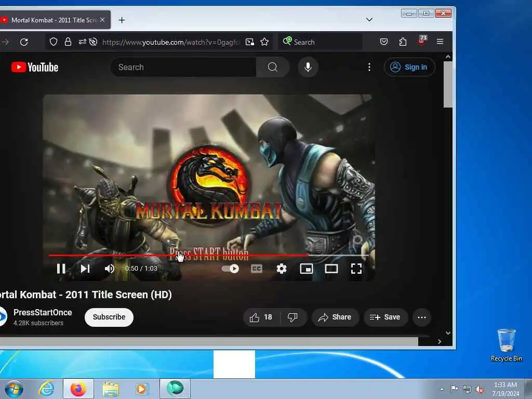Click the 4.28K subscribers text

[x=38, y=323]
